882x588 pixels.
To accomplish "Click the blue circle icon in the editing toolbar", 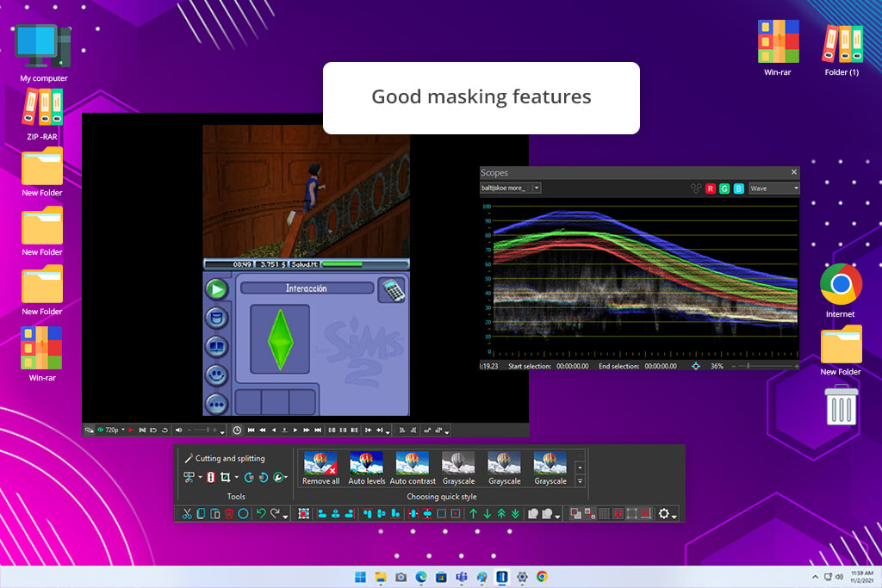I will (243, 514).
